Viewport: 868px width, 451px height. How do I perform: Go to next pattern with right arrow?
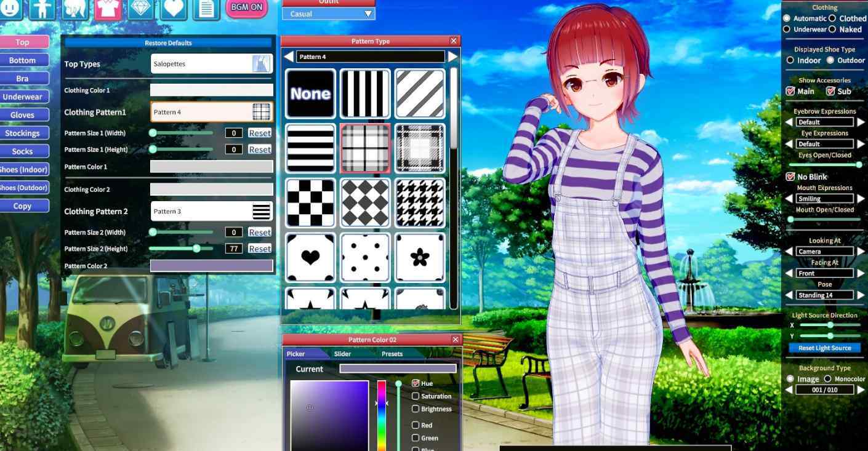coord(452,57)
